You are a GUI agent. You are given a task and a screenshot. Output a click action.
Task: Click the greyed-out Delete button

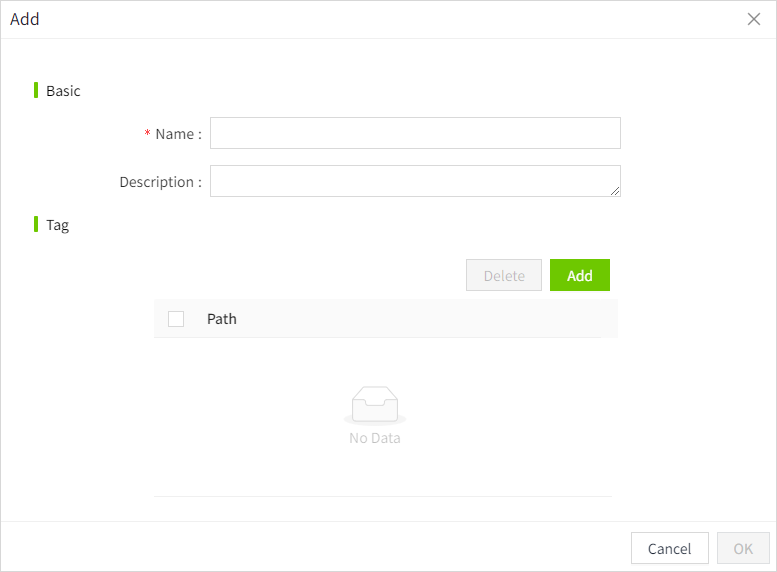504,275
